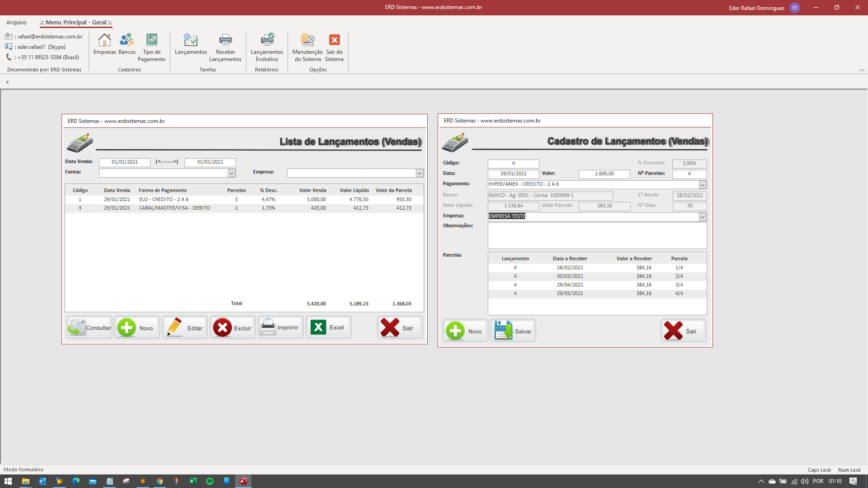Click the Excluir button
Image resolution: width=868 pixels, height=488 pixels.
click(x=233, y=328)
